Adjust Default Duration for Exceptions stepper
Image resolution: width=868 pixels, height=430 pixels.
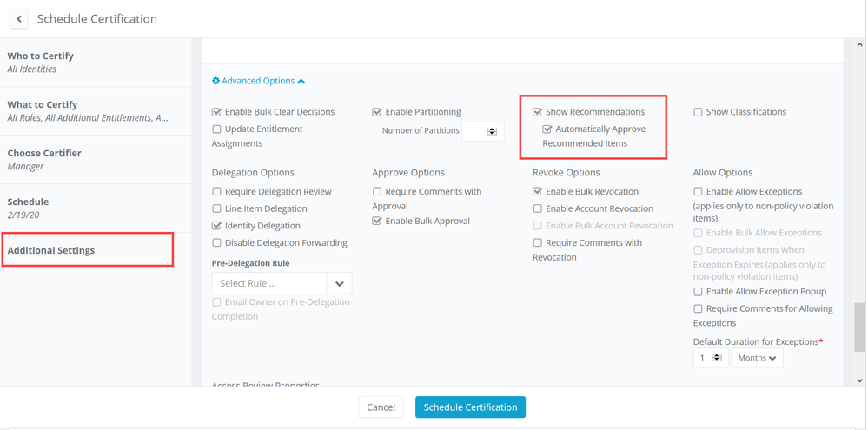[717, 358]
